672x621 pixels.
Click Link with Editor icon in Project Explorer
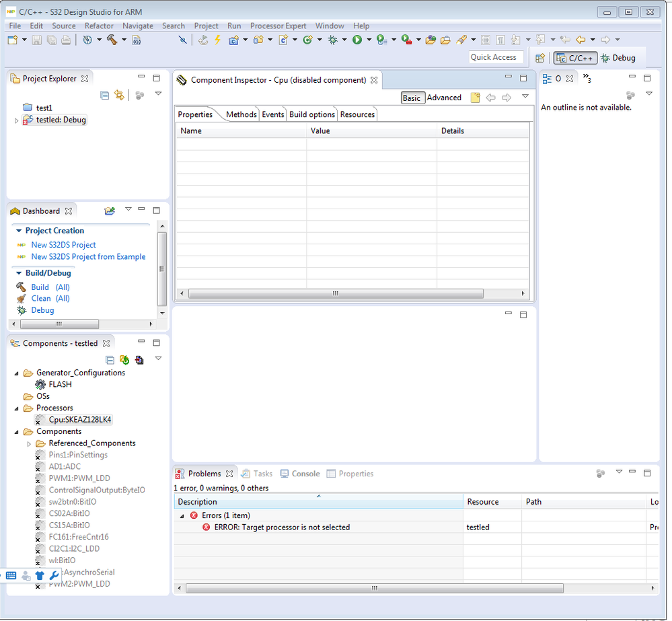[119, 95]
